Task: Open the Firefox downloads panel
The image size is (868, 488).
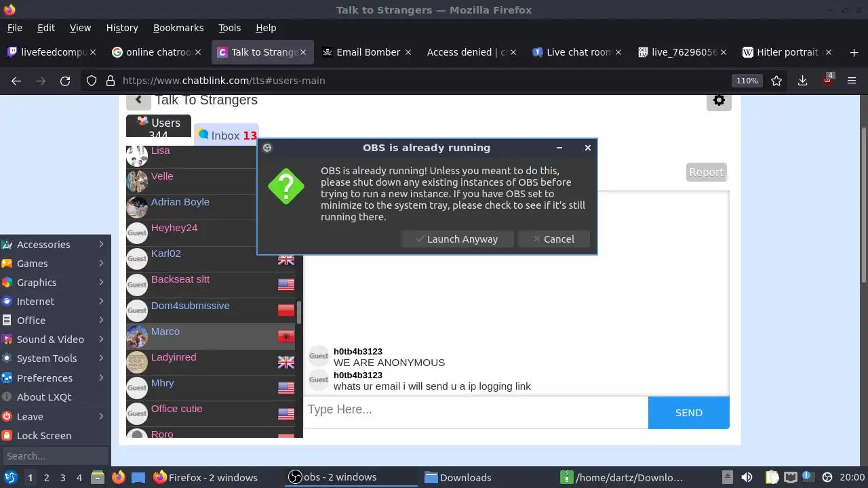Action: 802,81
